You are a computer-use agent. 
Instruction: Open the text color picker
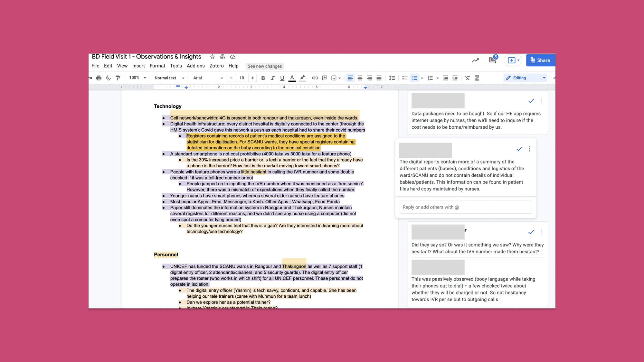click(x=292, y=78)
